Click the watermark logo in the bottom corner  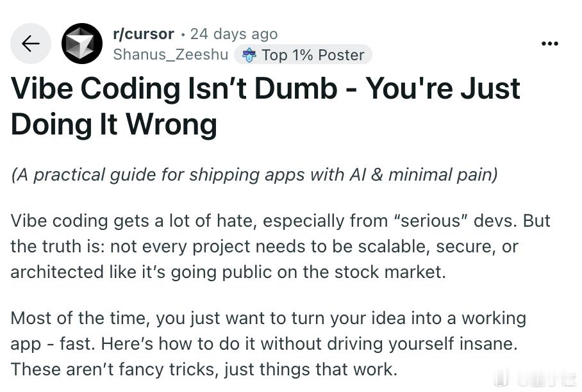536,379
